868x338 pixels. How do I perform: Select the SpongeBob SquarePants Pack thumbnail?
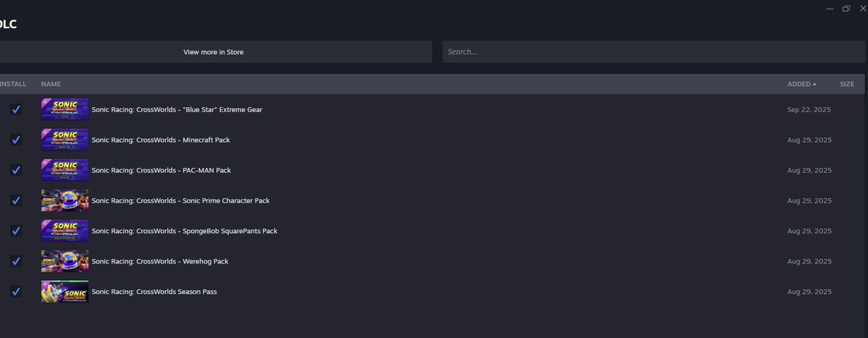(x=64, y=231)
